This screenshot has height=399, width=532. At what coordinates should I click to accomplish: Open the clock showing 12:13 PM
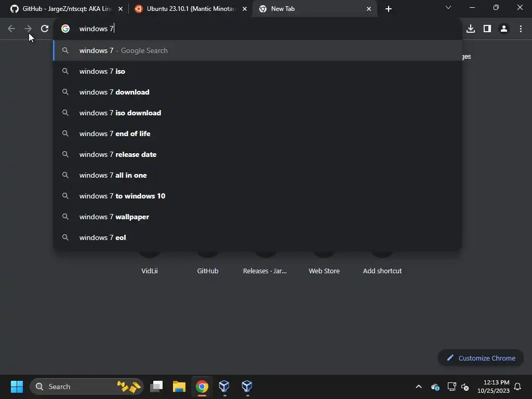coord(494,387)
